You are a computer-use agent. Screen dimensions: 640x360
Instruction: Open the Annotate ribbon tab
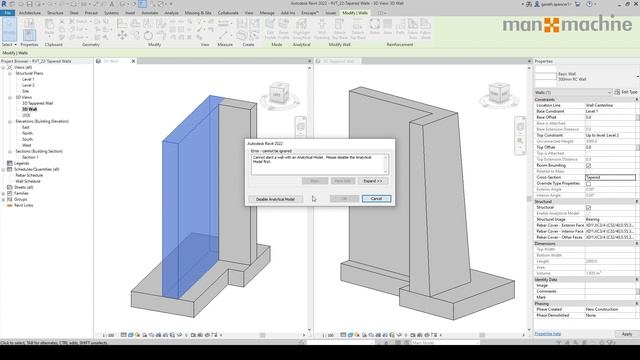point(150,13)
